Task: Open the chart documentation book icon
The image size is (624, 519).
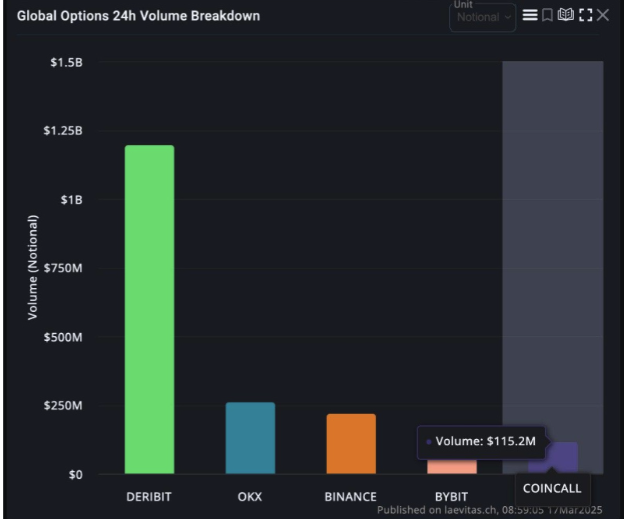Action: tap(566, 15)
